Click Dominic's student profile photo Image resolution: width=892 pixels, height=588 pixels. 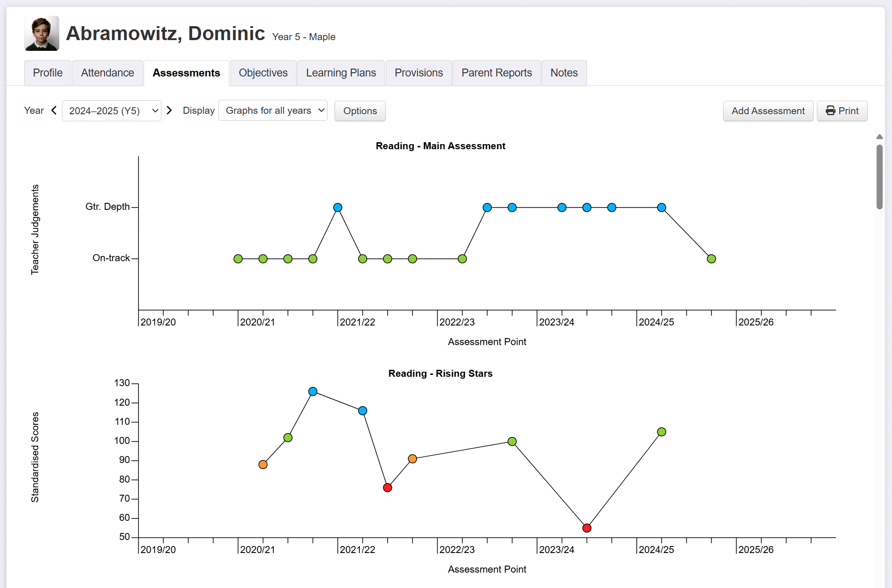coord(42,34)
